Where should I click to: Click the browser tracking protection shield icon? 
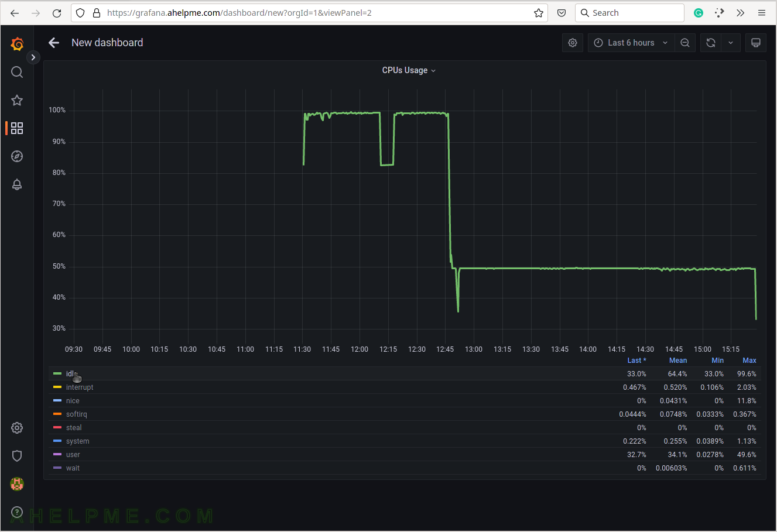[81, 13]
